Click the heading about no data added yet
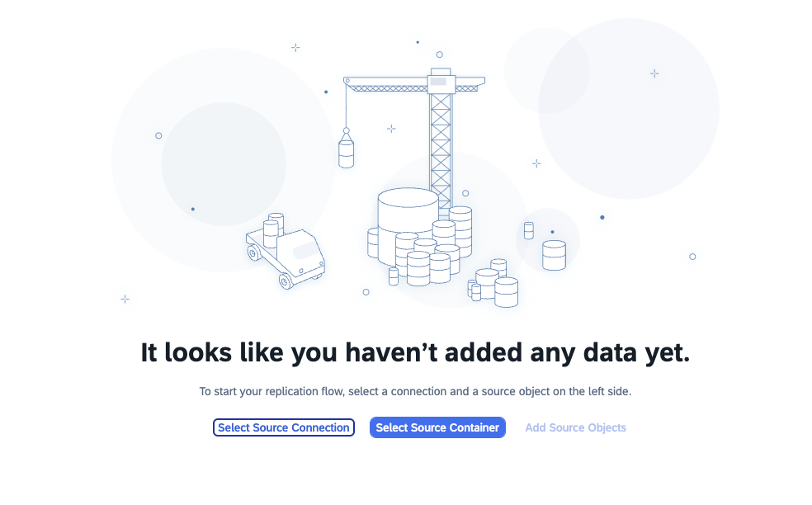Image resolution: width=812 pixels, height=505 pixels. (x=415, y=353)
